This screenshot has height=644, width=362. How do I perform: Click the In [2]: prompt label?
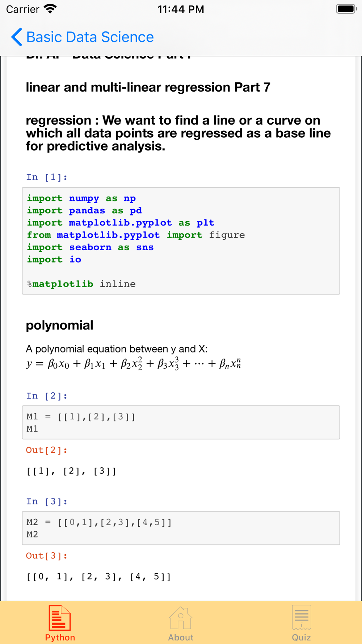coord(47,396)
